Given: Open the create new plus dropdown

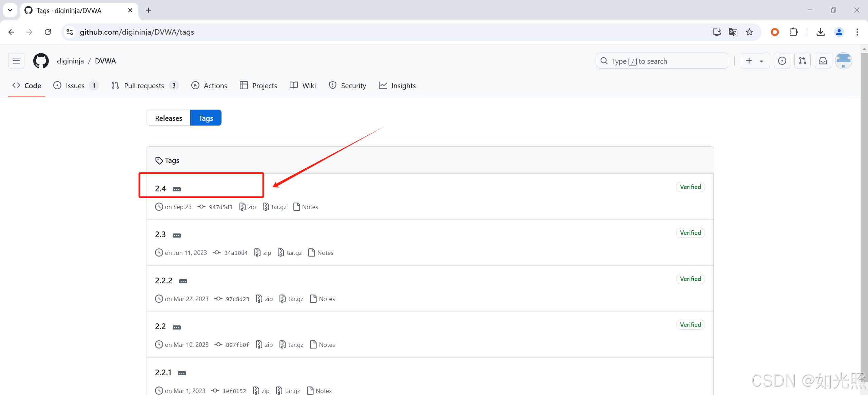Looking at the screenshot, I should pyautogui.click(x=755, y=61).
